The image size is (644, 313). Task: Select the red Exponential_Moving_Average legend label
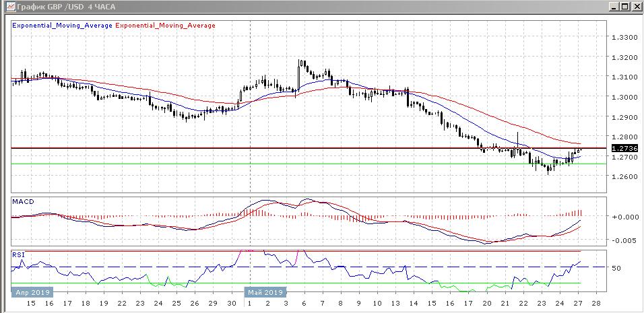166,26
